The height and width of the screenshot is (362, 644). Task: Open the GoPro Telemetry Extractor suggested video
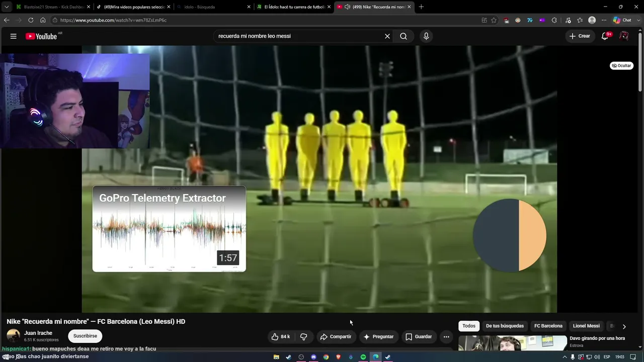[169, 229]
